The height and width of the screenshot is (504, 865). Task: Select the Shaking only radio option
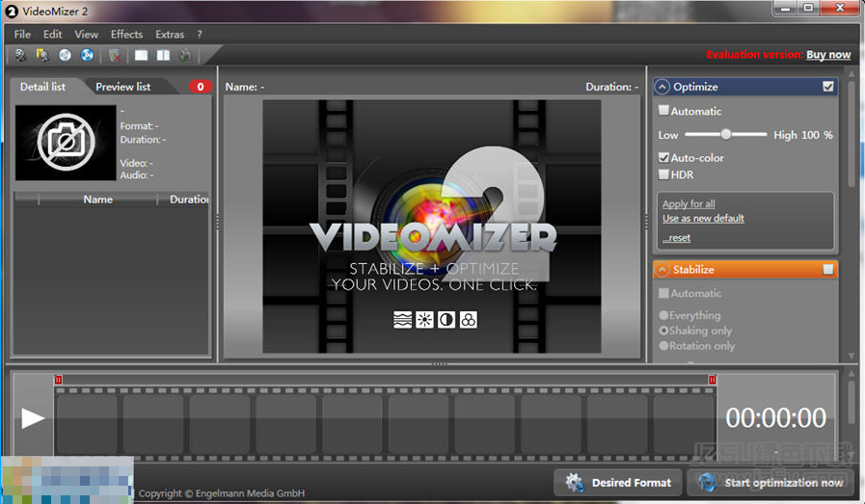663,331
